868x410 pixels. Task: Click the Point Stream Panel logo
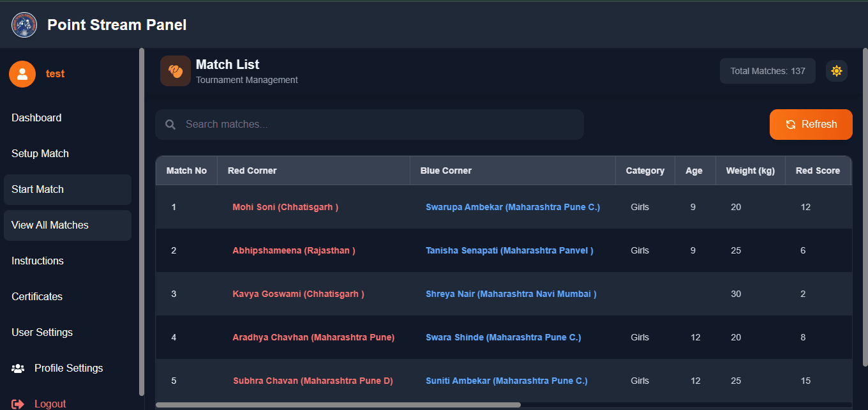(24, 25)
